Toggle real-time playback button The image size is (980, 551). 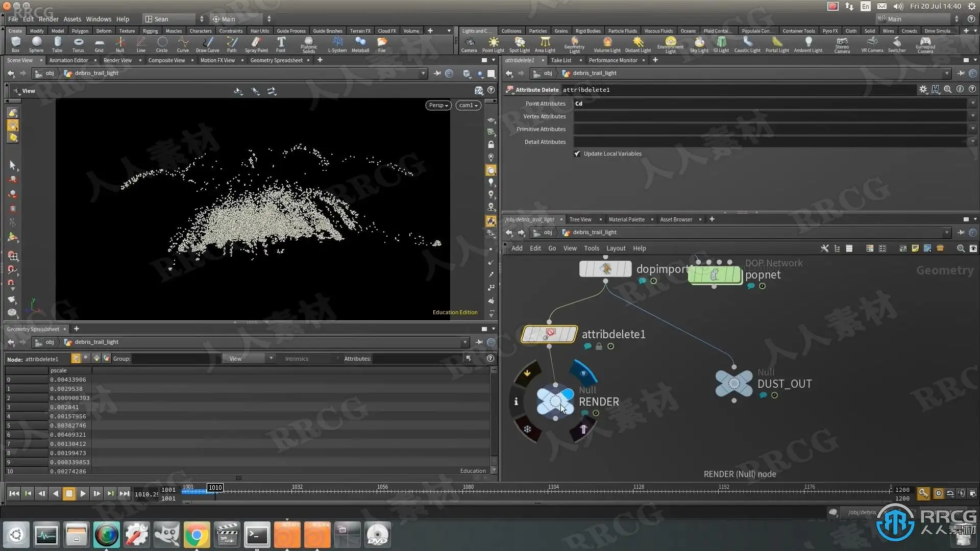(x=938, y=493)
